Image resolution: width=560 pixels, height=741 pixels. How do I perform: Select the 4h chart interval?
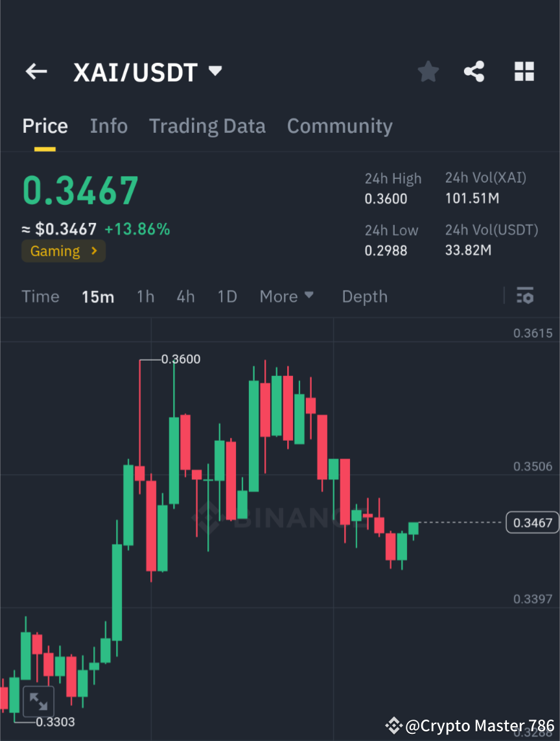coord(185,296)
